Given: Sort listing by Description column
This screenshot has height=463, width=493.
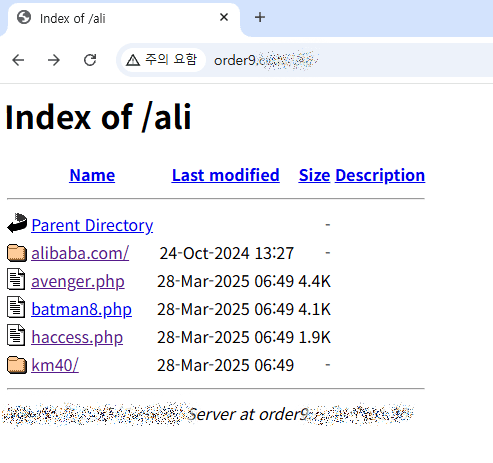Looking at the screenshot, I should pos(380,175).
